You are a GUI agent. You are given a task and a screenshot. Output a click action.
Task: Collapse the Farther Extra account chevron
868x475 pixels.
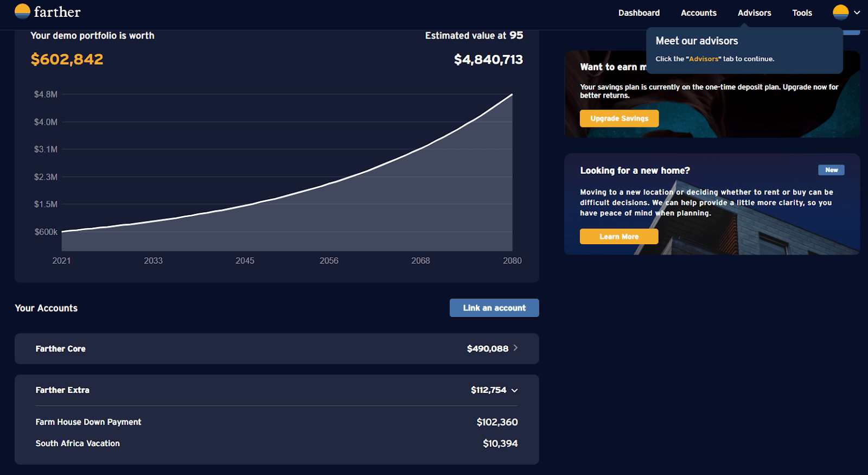click(x=514, y=390)
